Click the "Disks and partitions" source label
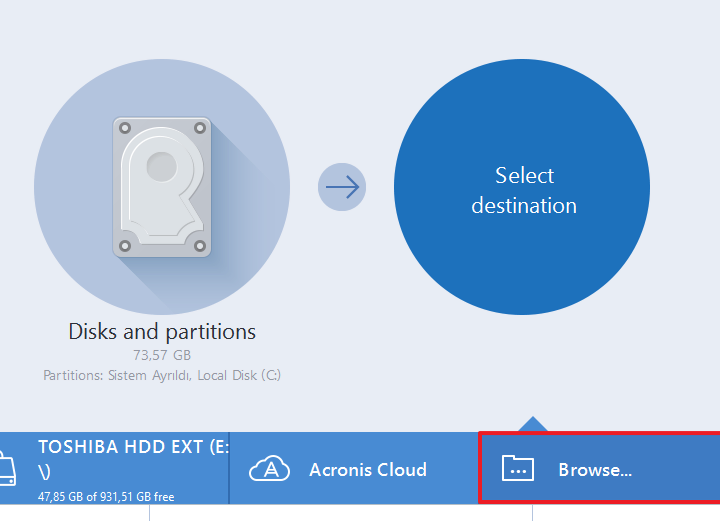 pyautogui.click(x=162, y=332)
